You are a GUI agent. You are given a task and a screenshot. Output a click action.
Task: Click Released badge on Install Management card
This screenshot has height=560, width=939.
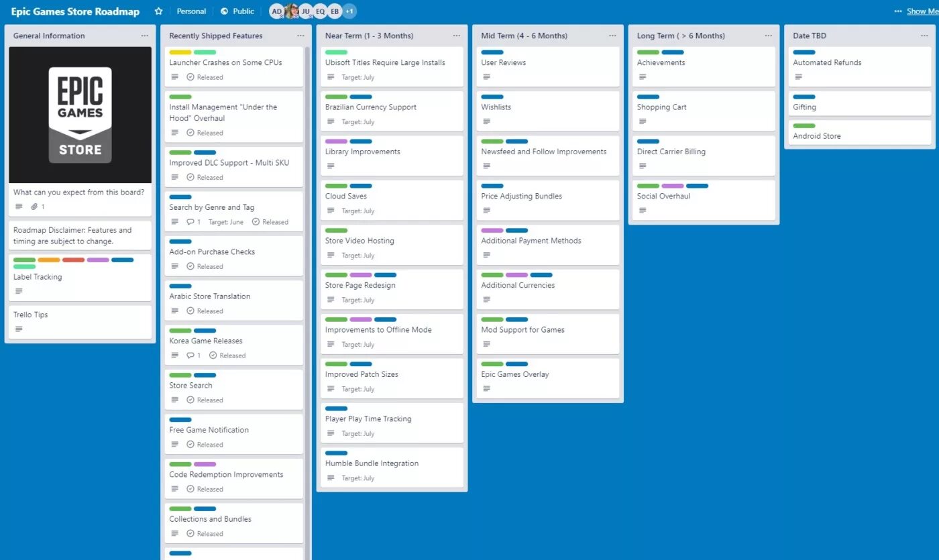(x=205, y=133)
